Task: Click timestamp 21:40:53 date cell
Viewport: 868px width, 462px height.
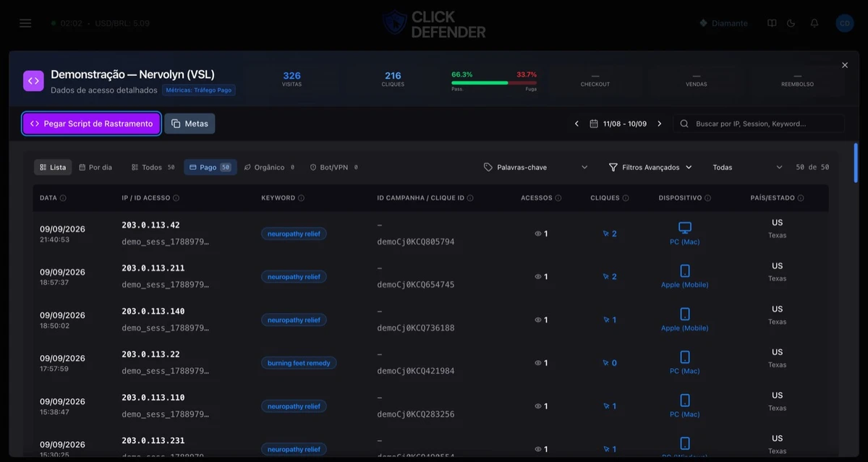Action: [54, 239]
